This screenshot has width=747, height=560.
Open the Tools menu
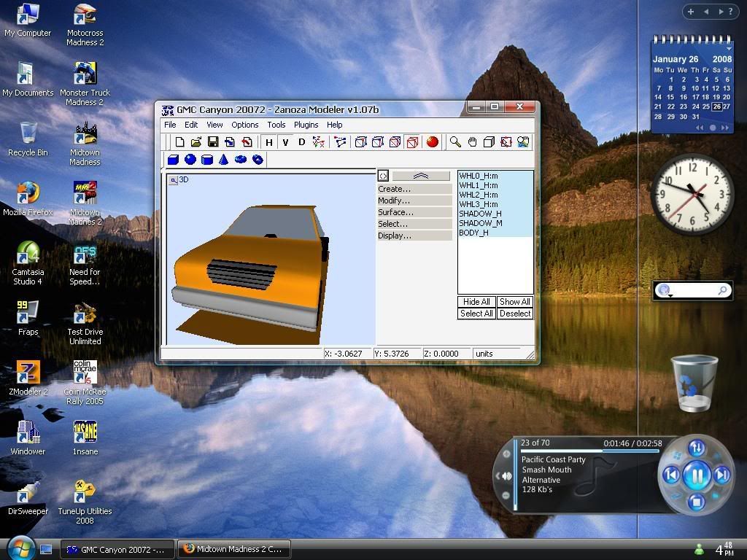point(276,125)
